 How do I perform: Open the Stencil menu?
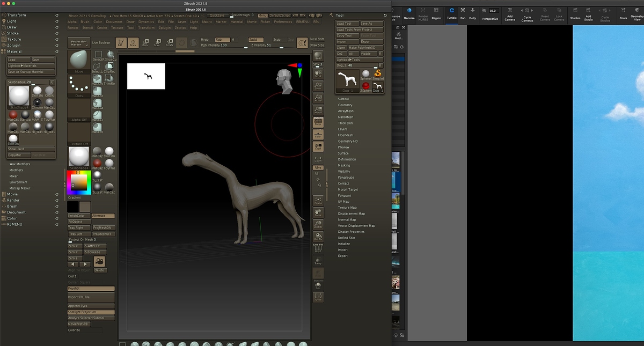pos(87,27)
